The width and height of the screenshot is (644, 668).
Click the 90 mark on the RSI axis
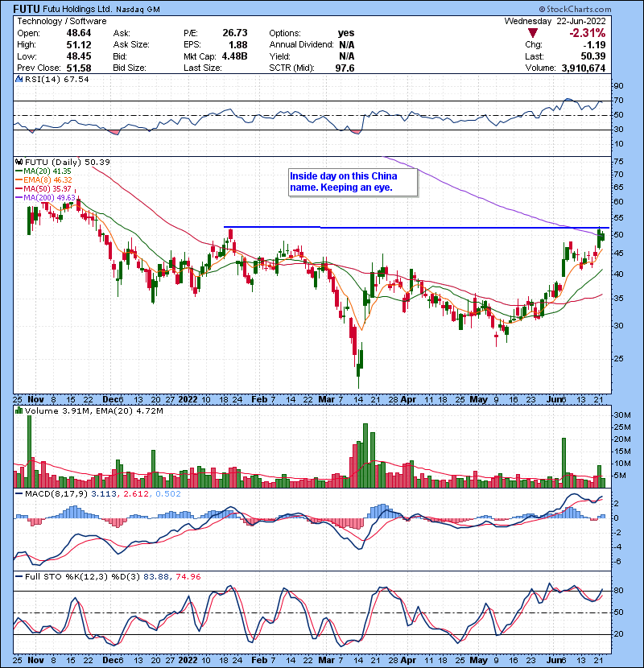pyautogui.click(x=618, y=86)
